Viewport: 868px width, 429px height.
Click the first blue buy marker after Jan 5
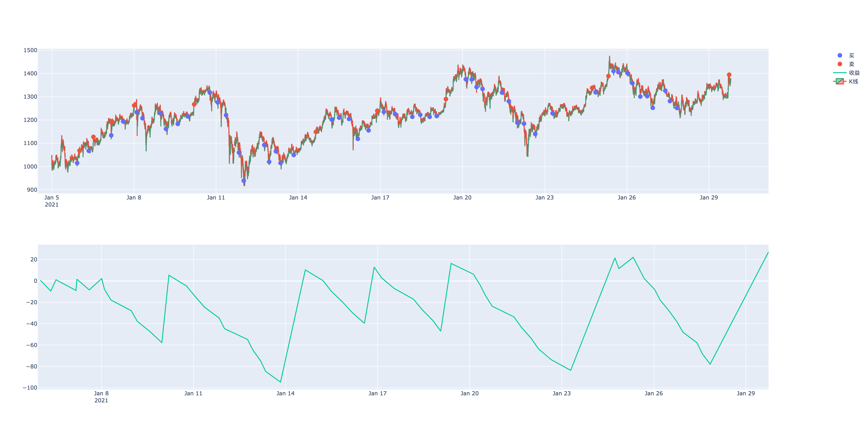coord(77,163)
